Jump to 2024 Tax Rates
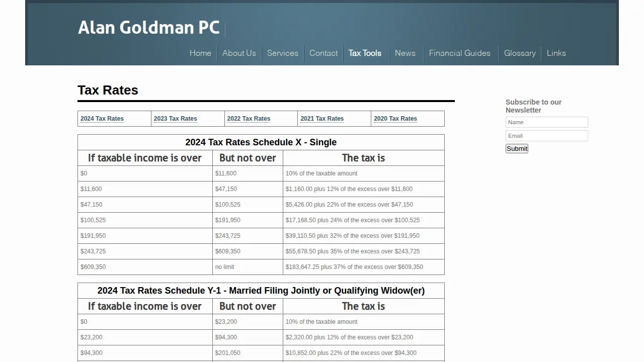644x362 pixels. click(102, 119)
